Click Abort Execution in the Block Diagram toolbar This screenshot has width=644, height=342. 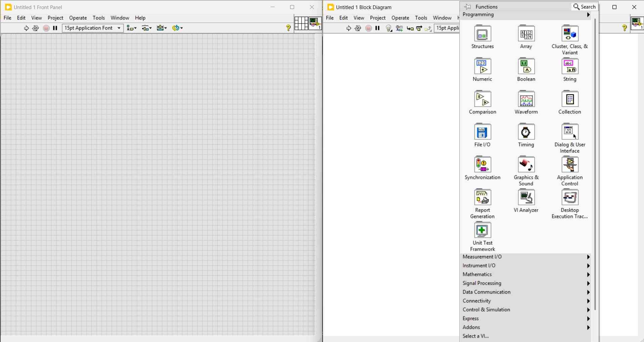pos(369,29)
